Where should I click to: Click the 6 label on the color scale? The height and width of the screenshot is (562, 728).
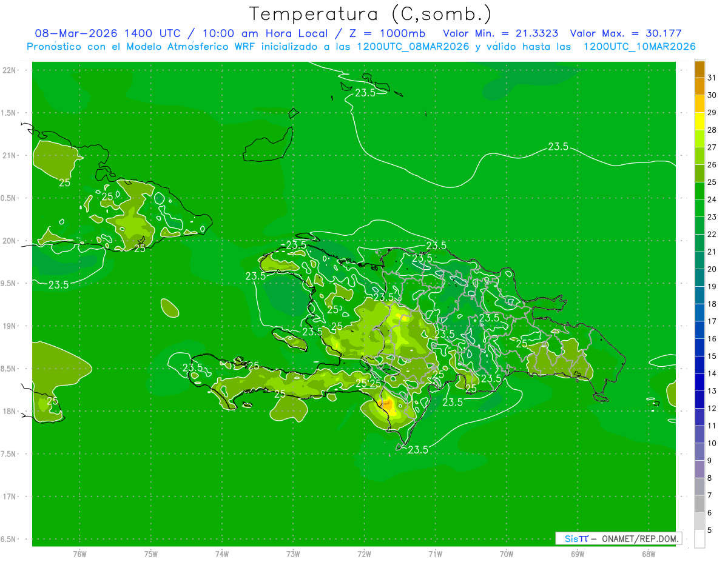(x=710, y=513)
